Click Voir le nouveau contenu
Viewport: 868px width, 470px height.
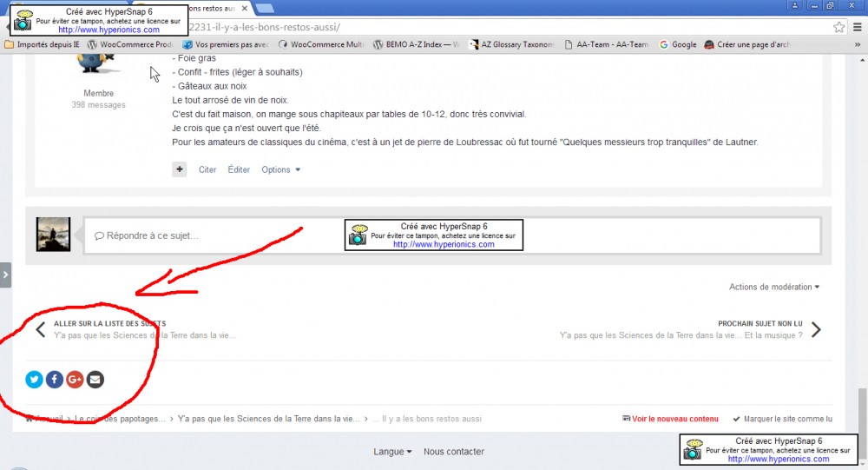670,419
